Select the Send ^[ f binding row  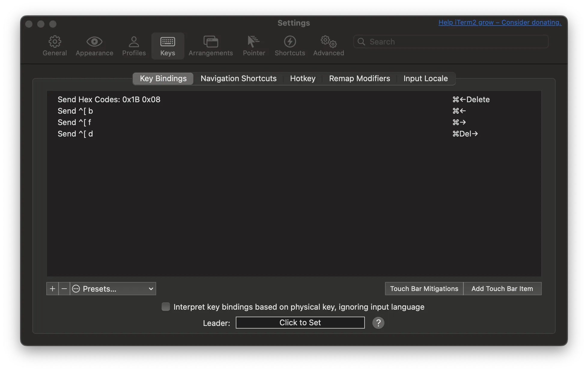coord(294,122)
